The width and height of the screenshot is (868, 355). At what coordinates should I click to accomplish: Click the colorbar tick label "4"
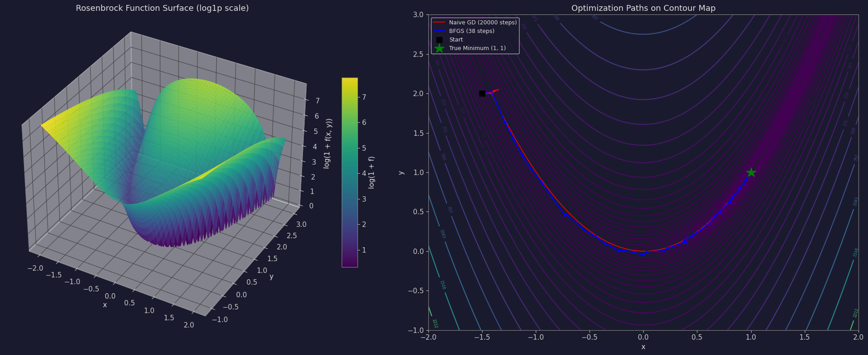364,173
